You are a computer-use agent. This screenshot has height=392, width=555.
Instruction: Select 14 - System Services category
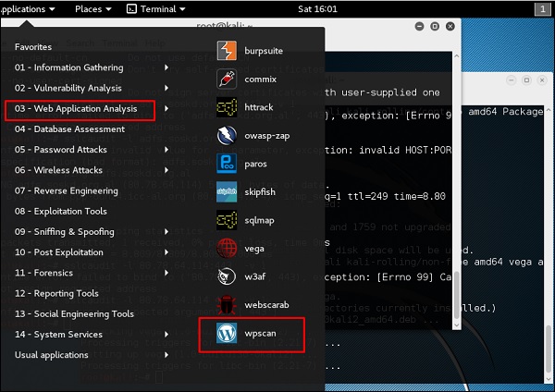pos(58,334)
